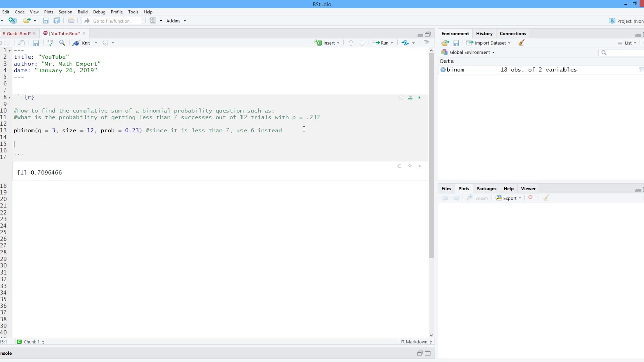Open Export plots dropdown

(508, 198)
